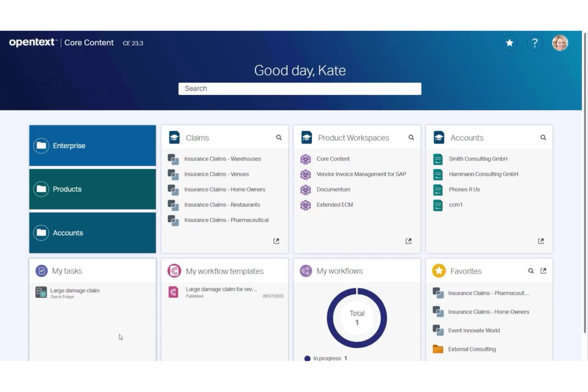The height and width of the screenshot is (392, 588).
Task: Click the search magnifier in the Favorites widget
Action: 531,271
